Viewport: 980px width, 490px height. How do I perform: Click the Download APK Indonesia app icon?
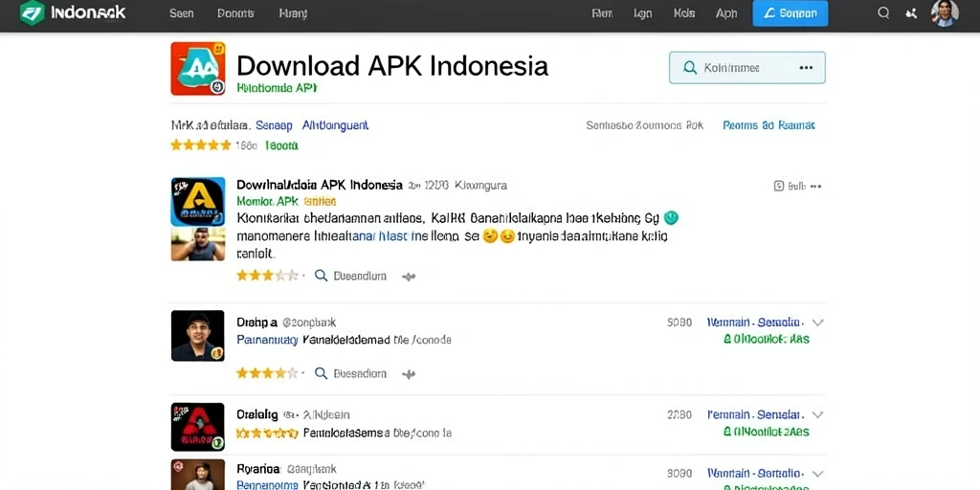tap(198, 69)
